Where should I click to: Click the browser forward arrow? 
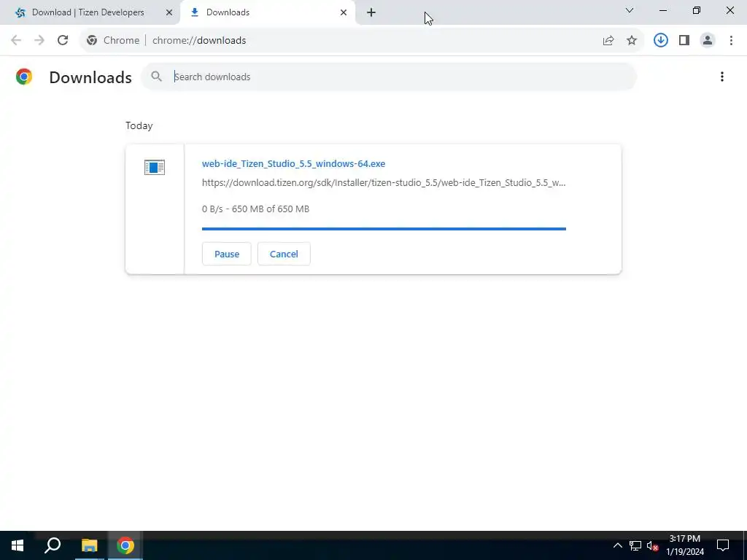coord(39,41)
